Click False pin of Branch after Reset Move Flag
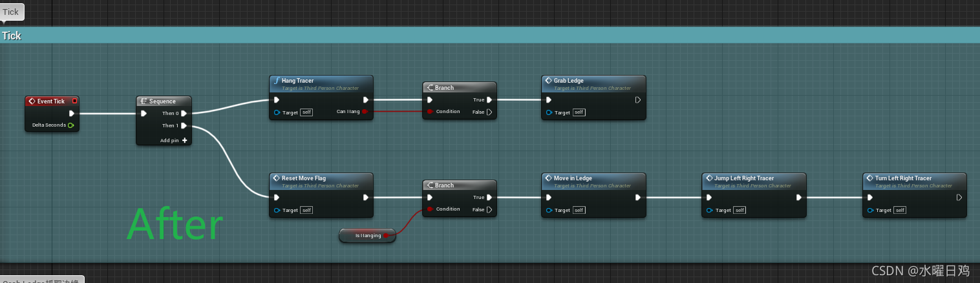The image size is (980, 283). [489, 209]
